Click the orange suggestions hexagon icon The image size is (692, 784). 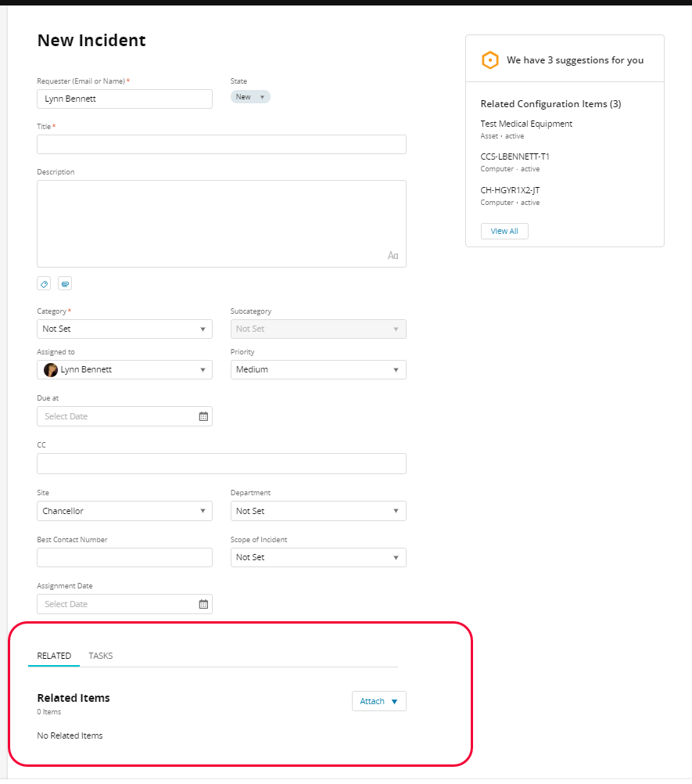[x=489, y=60]
